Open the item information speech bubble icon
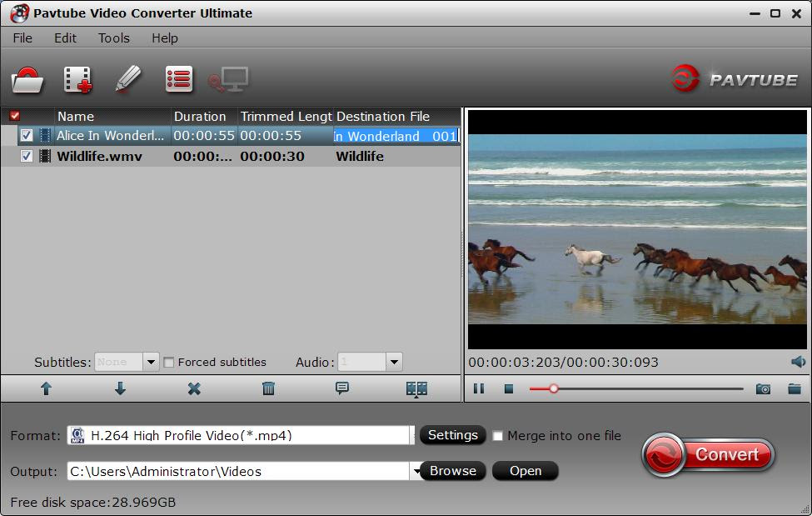Image resolution: width=812 pixels, height=516 pixels. (341, 388)
